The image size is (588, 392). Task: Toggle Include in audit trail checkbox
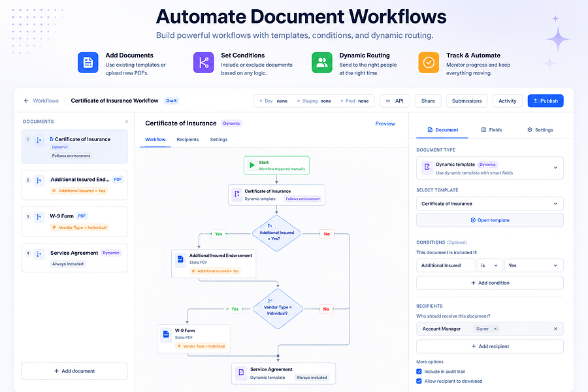419,371
